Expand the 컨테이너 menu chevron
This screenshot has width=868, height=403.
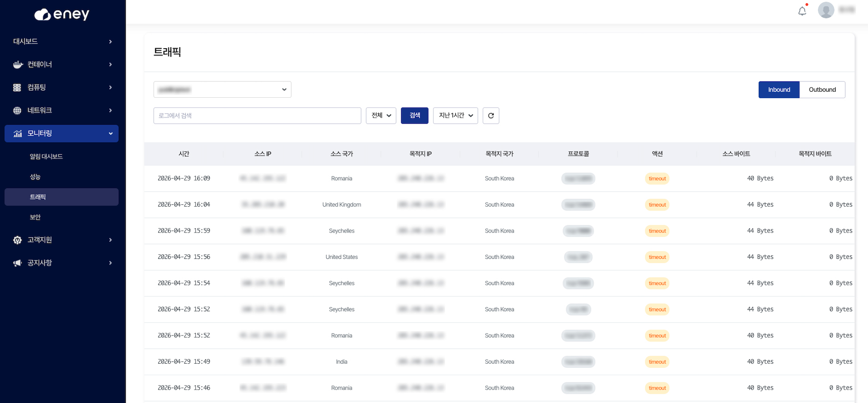[x=110, y=64]
